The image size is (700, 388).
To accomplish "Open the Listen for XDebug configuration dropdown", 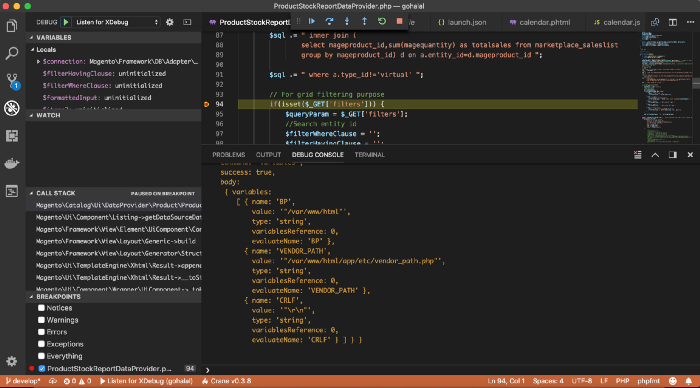I will [117, 22].
